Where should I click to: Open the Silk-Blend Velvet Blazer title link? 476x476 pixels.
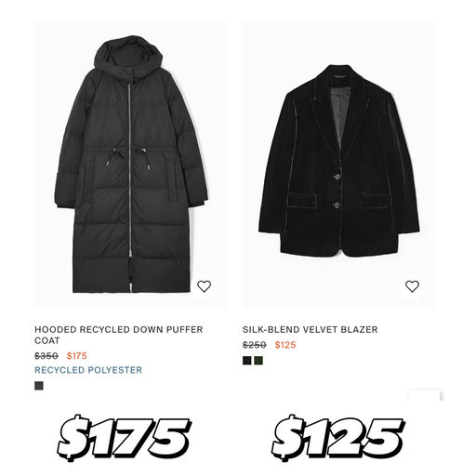[x=310, y=329]
